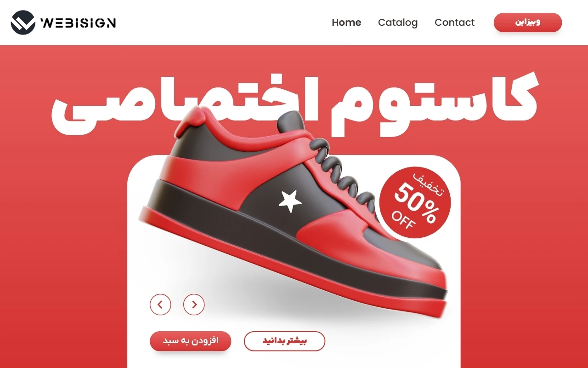Open the Home menu item
588x368 pixels.
tap(346, 23)
